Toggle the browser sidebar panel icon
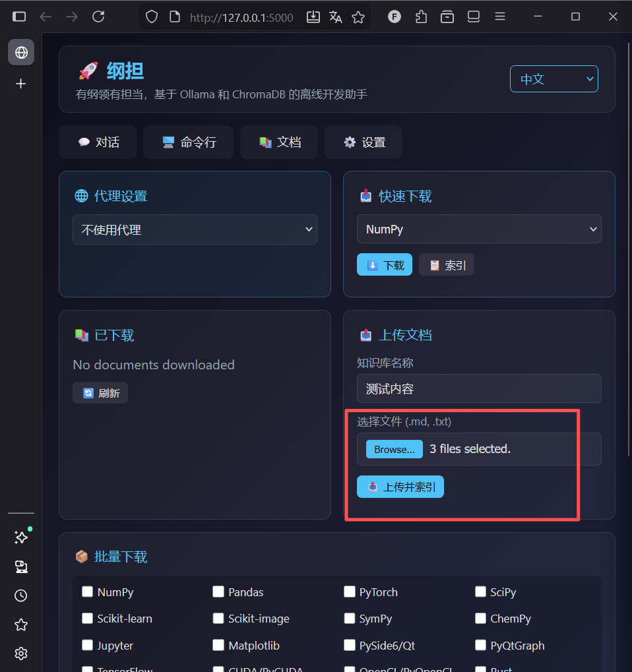 coord(19,16)
